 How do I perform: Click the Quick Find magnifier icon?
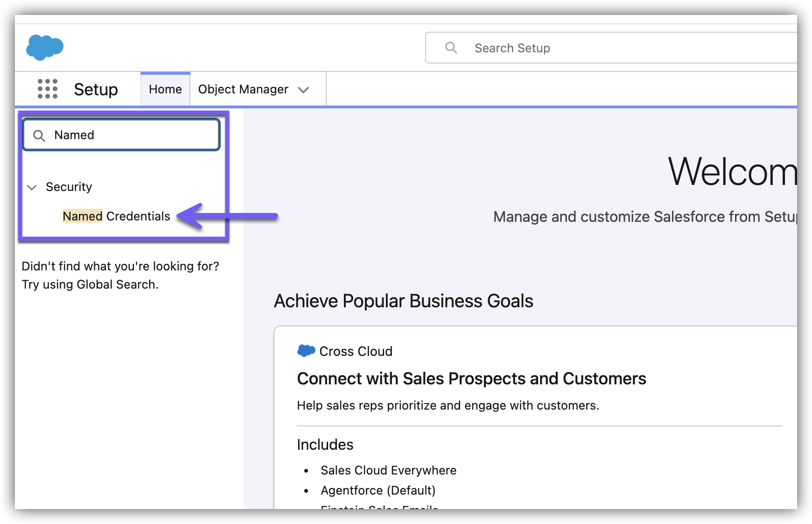pos(39,135)
